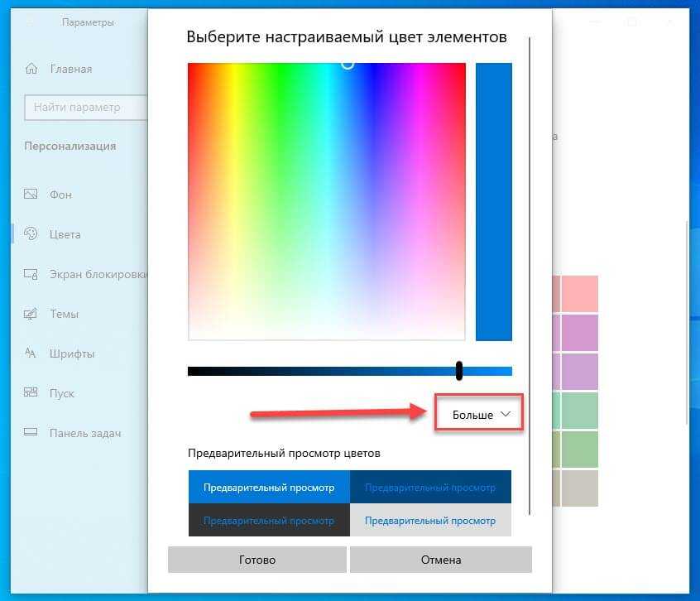Screen dimensions: 700x601
Task: Click the Start (Пуск) icon
Action: point(31,393)
